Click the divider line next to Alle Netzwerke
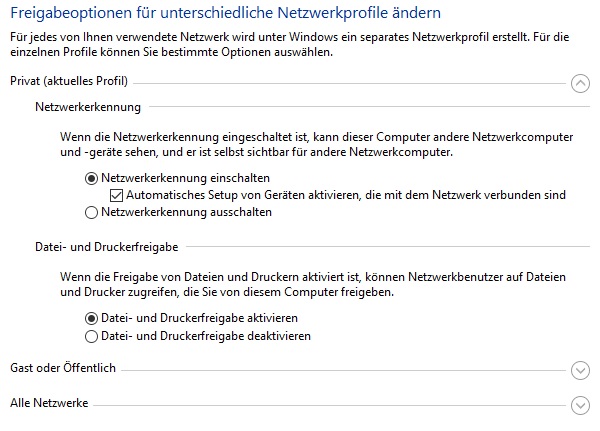Screen dimensions: 600x431 (330, 403)
